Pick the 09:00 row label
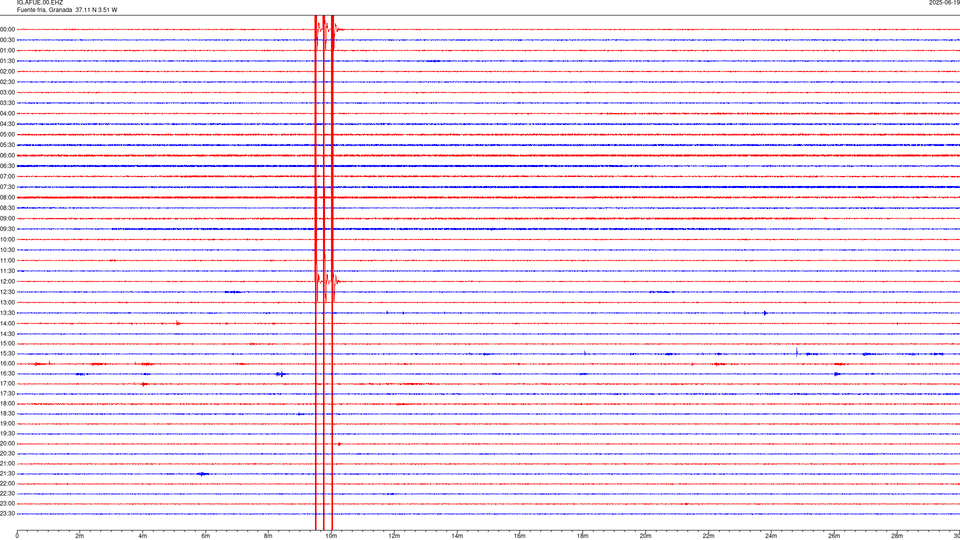The image size is (960, 540). coord(7,219)
